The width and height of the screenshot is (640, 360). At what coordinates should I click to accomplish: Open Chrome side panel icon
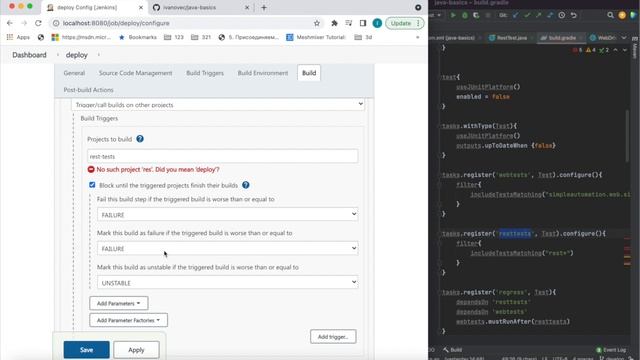point(362,23)
